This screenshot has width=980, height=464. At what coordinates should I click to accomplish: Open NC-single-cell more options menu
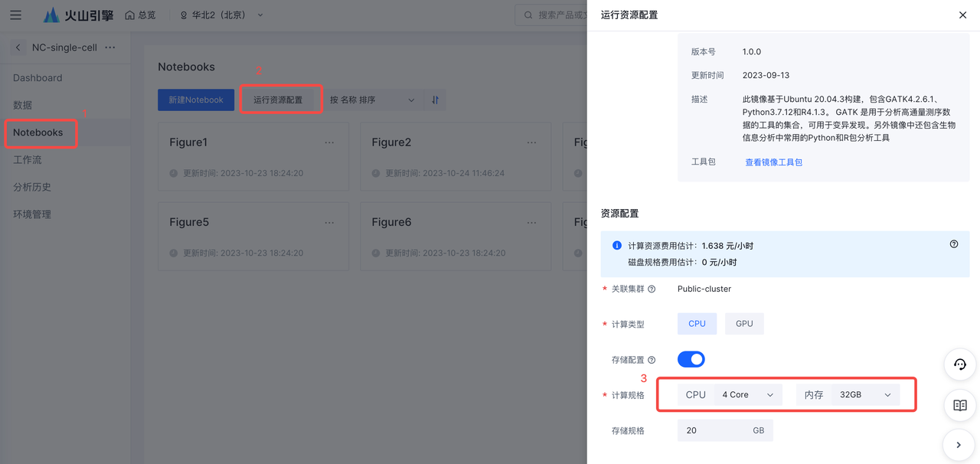(110, 47)
